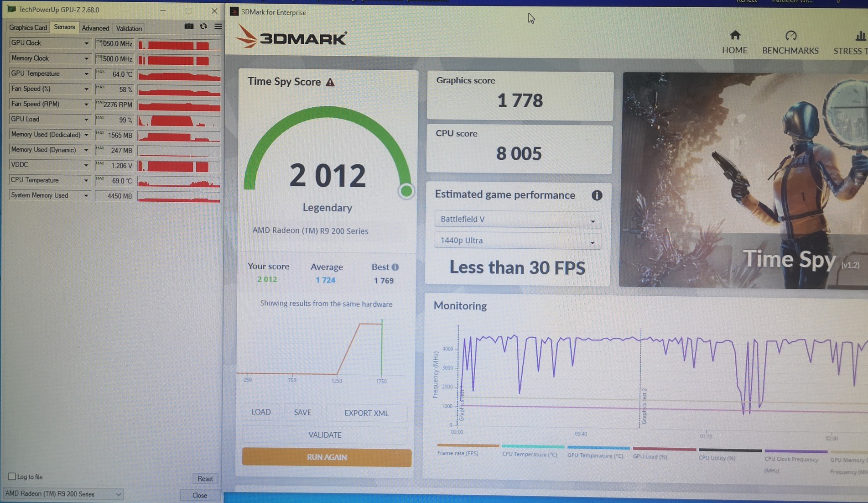Switch to the Graphics Card tab in GPU-Z
The height and width of the screenshot is (503, 868).
[28, 27]
